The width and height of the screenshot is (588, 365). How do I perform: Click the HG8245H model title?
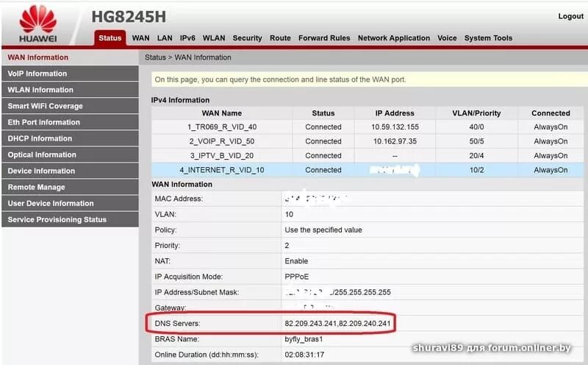129,17
